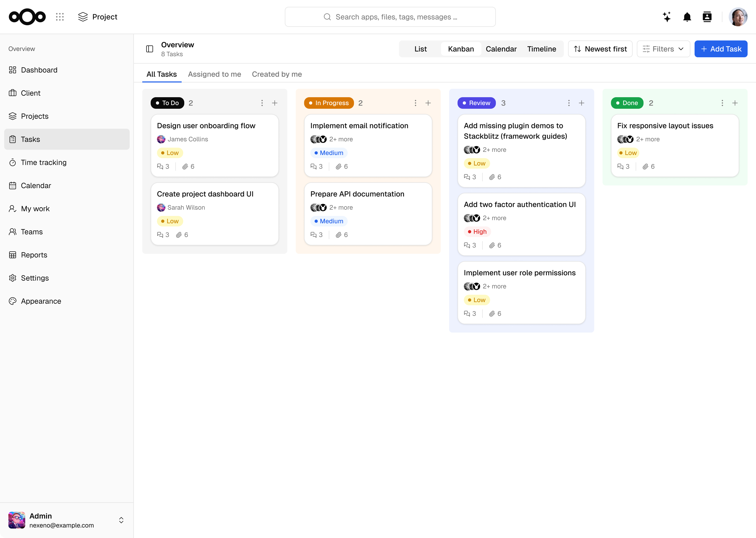Switch to Timeline view
The width and height of the screenshot is (756, 538).
coord(542,49)
